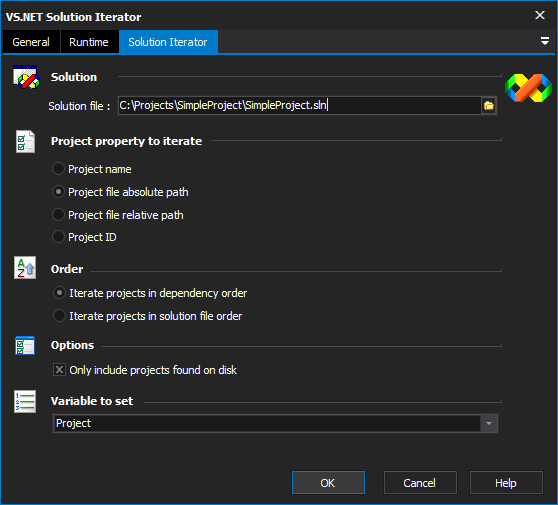This screenshot has height=505, width=558.
Task: Select the Solution Iterator tab
Action: click(168, 42)
